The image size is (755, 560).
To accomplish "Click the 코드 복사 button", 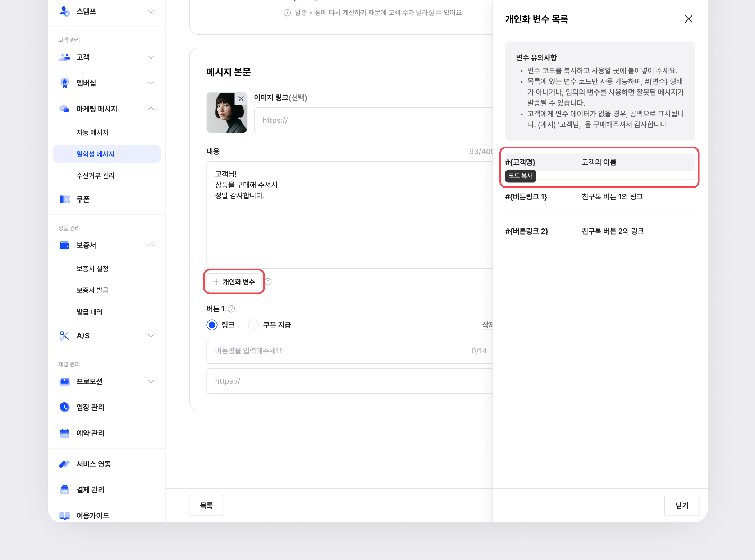I will point(520,176).
